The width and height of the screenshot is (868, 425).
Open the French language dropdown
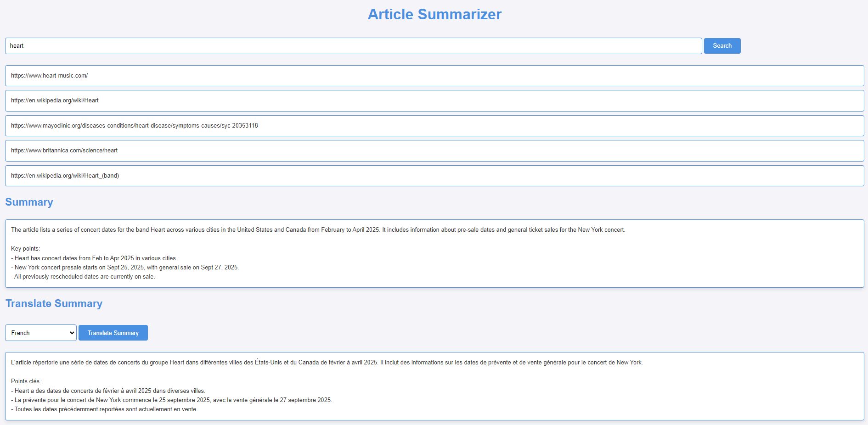click(41, 333)
